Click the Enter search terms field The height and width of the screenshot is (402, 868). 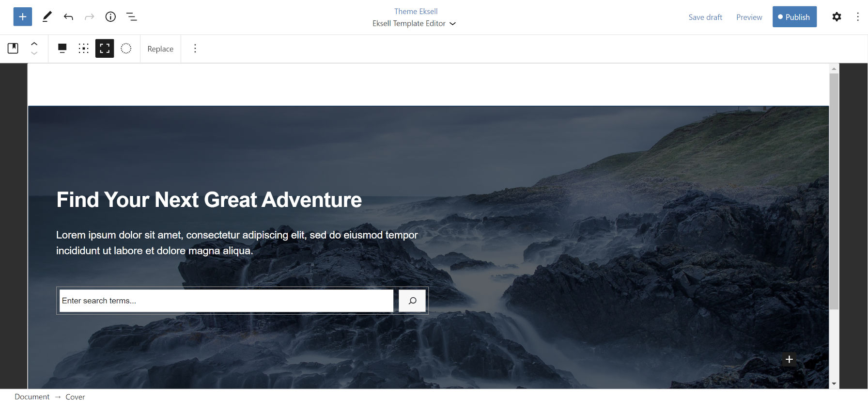(x=226, y=301)
